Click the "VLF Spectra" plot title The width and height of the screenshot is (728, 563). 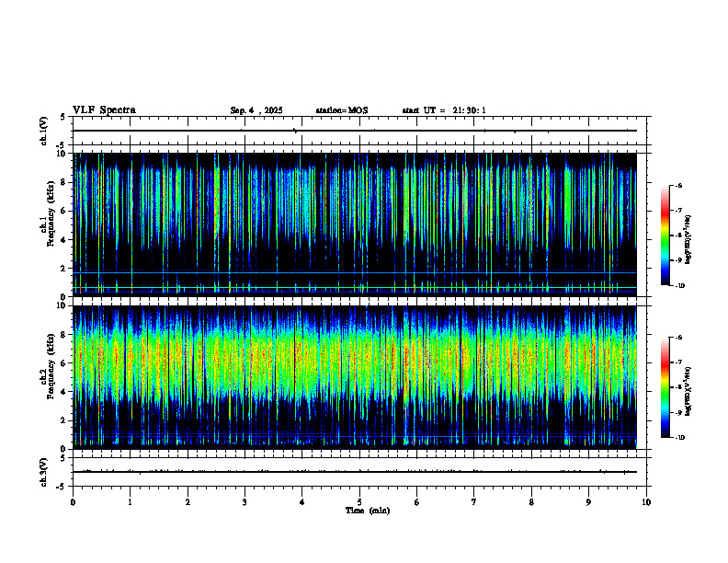point(104,110)
